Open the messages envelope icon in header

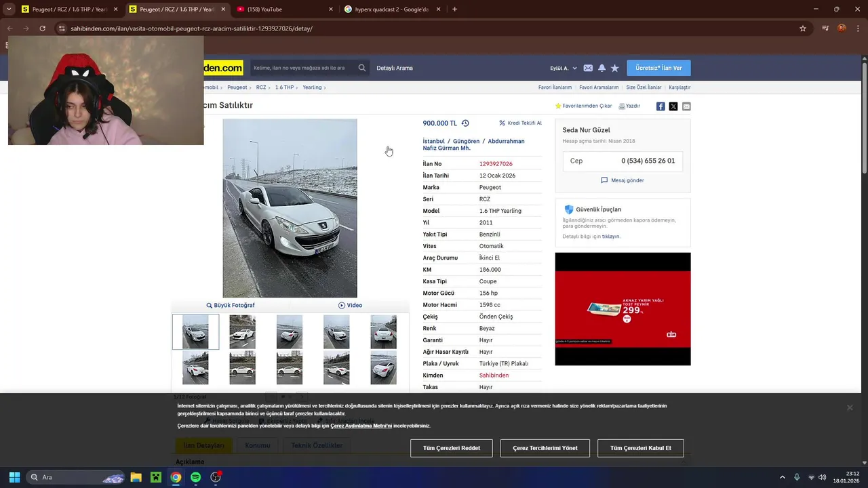[588, 68]
